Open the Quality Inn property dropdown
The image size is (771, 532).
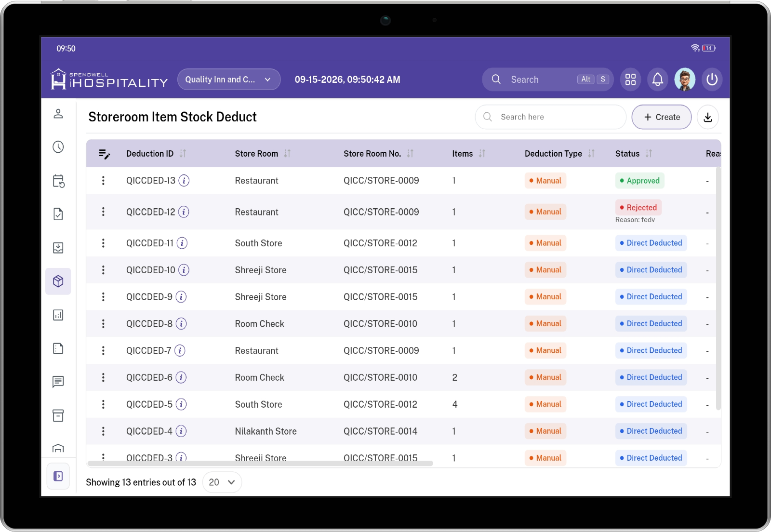point(229,80)
